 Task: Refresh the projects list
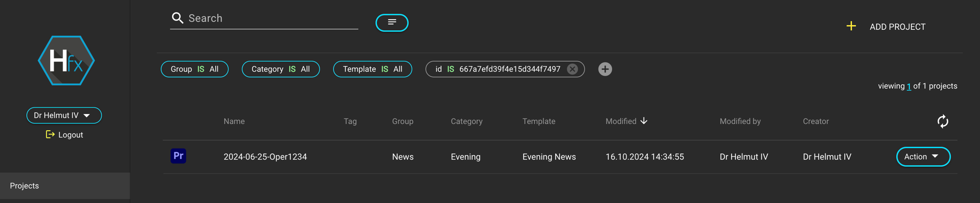click(x=943, y=121)
